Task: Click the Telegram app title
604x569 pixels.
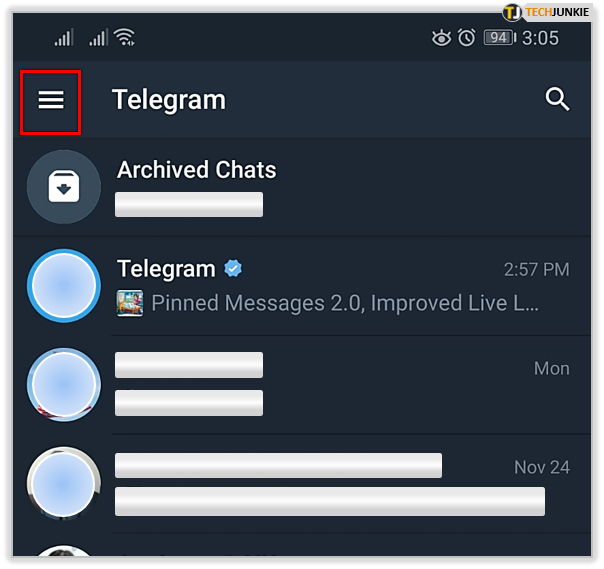Action: click(x=169, y=100)
